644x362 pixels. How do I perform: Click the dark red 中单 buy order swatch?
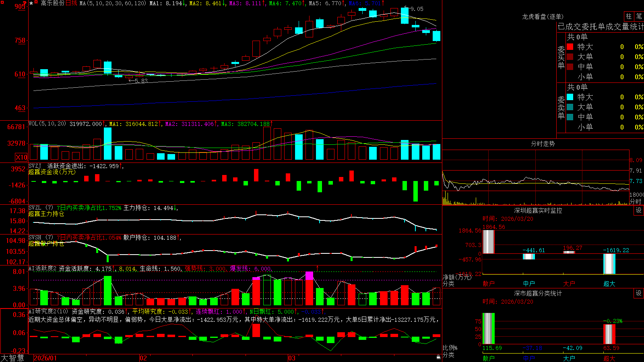pos(570,67)
